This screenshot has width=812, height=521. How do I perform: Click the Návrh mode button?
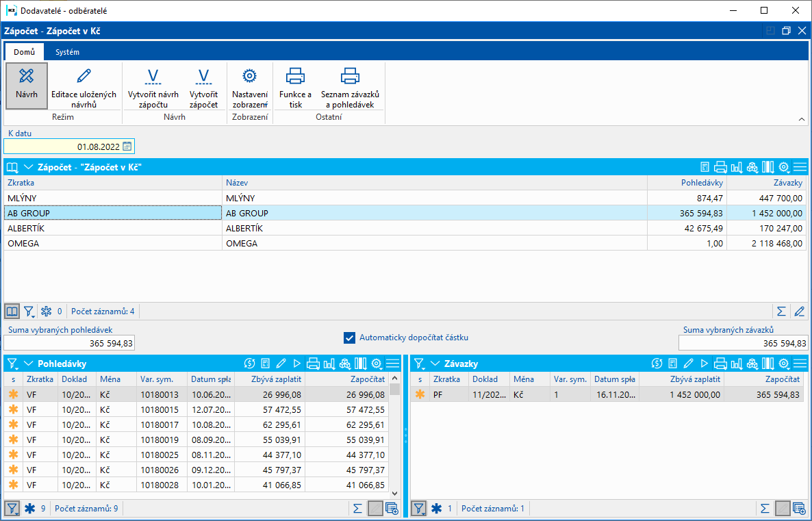[27, 85]
